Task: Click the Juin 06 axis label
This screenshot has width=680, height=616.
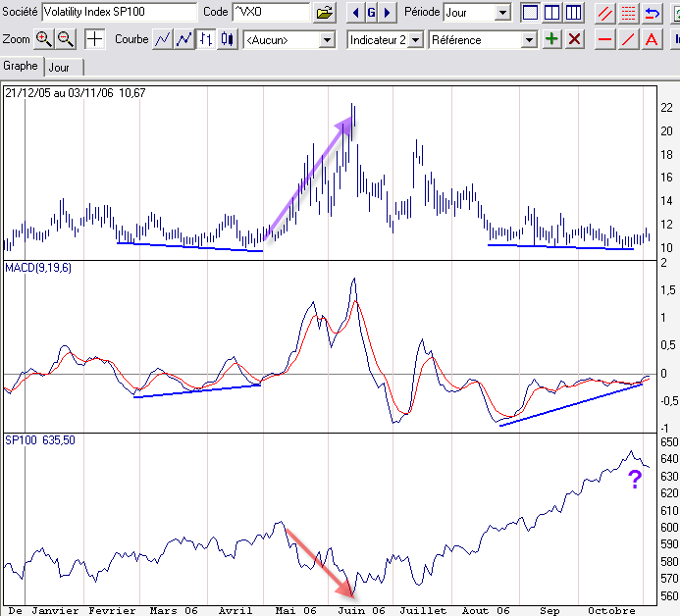Action: 361,610
